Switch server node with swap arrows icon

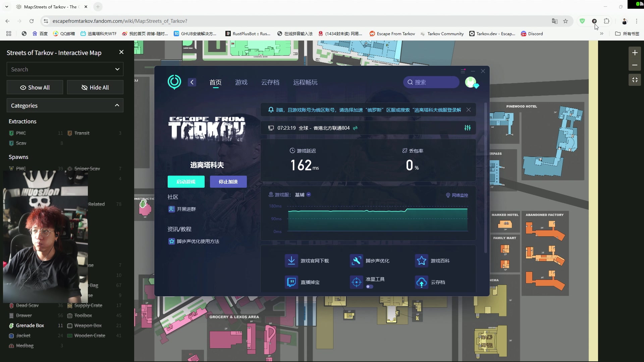point(355,128)
